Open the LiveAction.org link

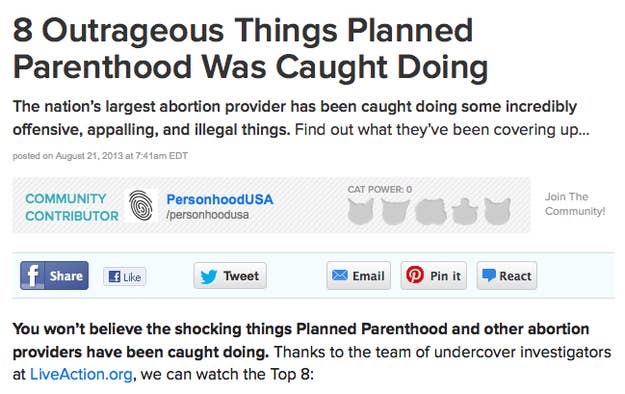81,374
